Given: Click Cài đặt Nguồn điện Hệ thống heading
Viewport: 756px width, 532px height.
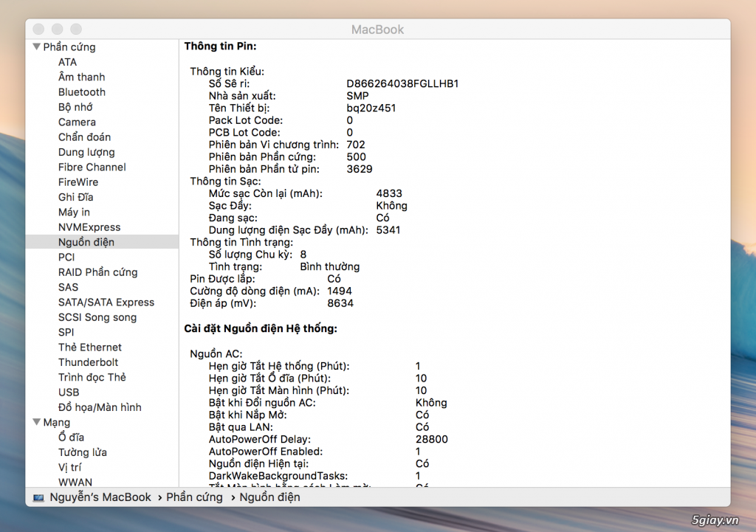Looking at the screenshot, I should pyautogui.click(x=261, y=328).
